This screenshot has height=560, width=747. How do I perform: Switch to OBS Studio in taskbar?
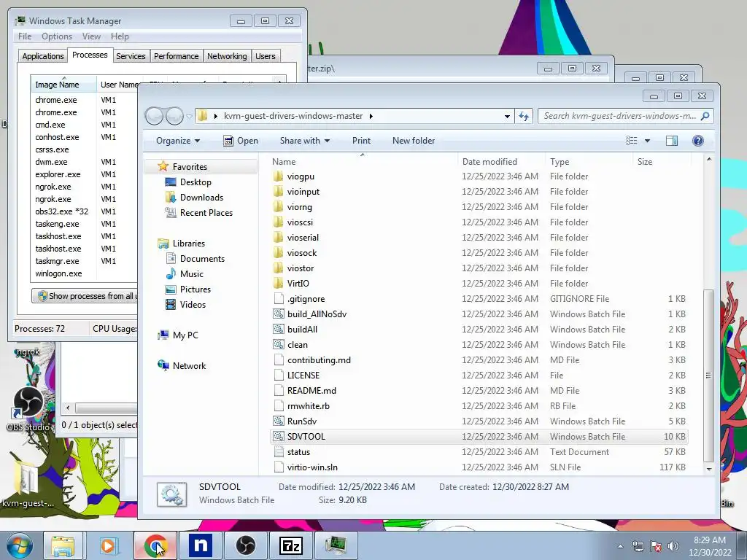(246, 545)
